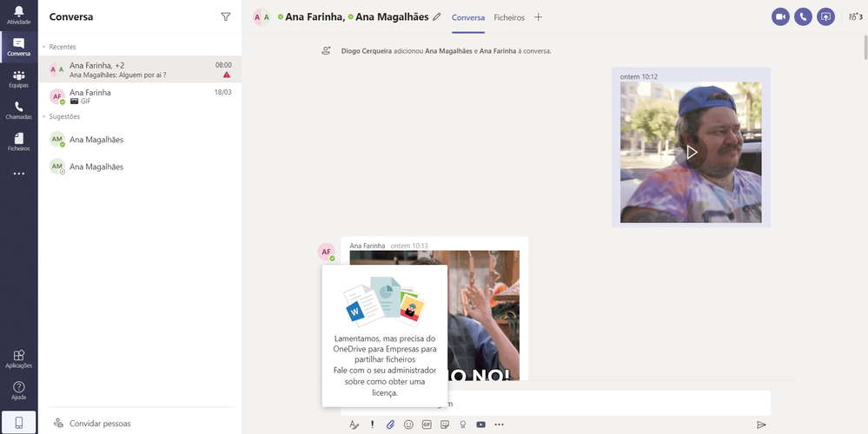Collapse the Sugestões group

coord(44,116)
